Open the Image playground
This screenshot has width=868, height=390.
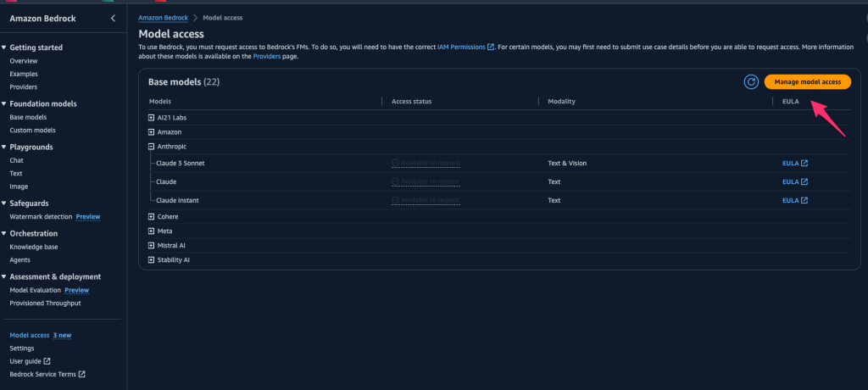point(19,187)
